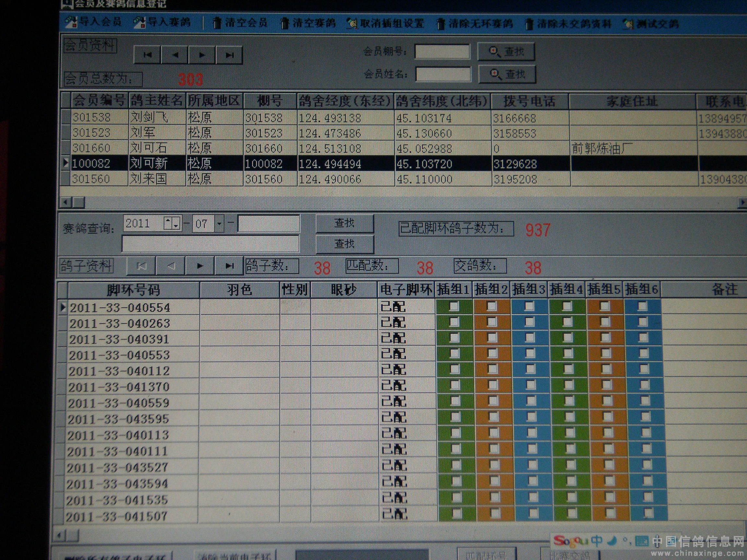Check 插组1 for ring 2011-33-040554
747x560 pixels.
pyautogui.click(x=454, y=306)
